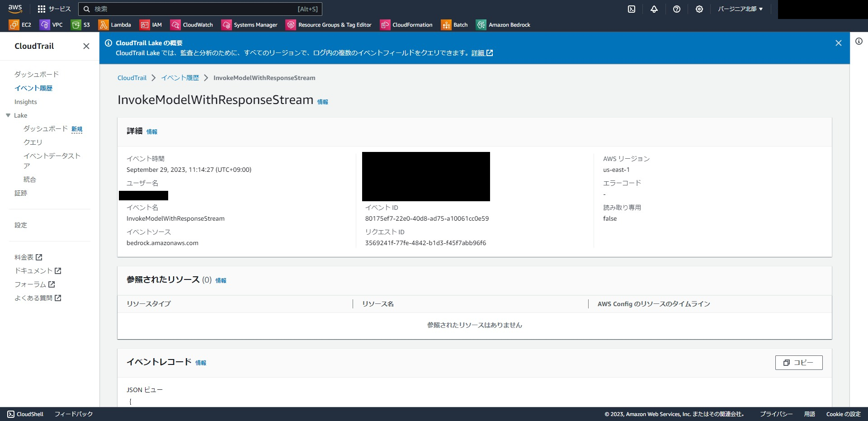Click the banner info circle icon
The width and height of the screenshot is (868, 421).
click(108, 43)
